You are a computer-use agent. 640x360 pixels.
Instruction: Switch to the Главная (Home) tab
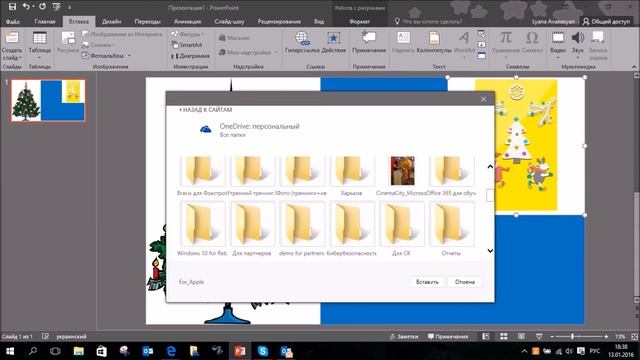(x=45, y=21)
